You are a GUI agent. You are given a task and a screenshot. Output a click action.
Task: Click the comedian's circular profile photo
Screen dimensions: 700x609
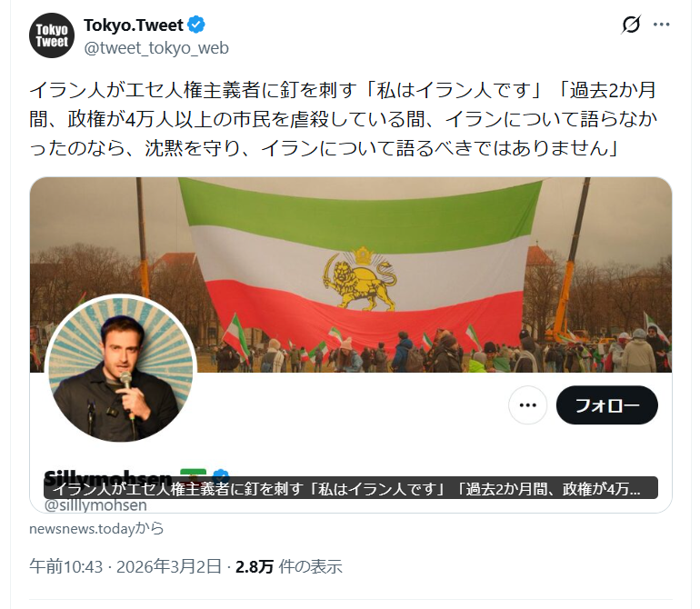tap(120, 368)
